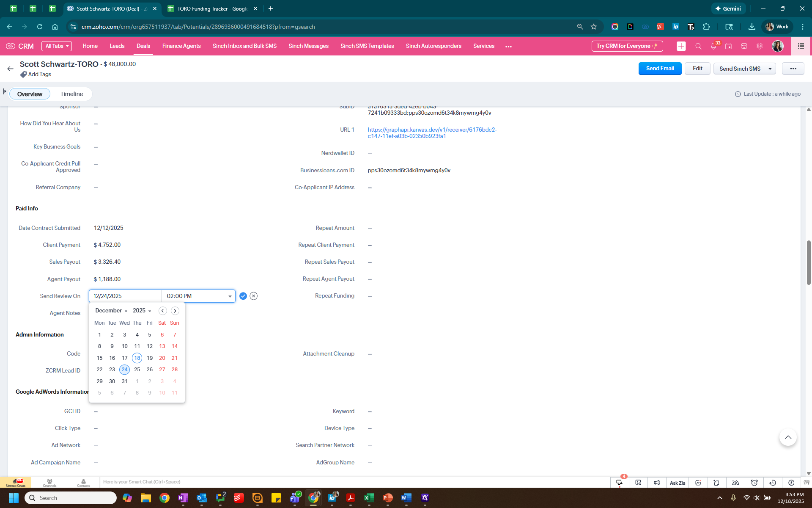The height and width of the screenshot is (508, 812).
Task: Open CRM settings gear icon
Action: tap(760, 46)
